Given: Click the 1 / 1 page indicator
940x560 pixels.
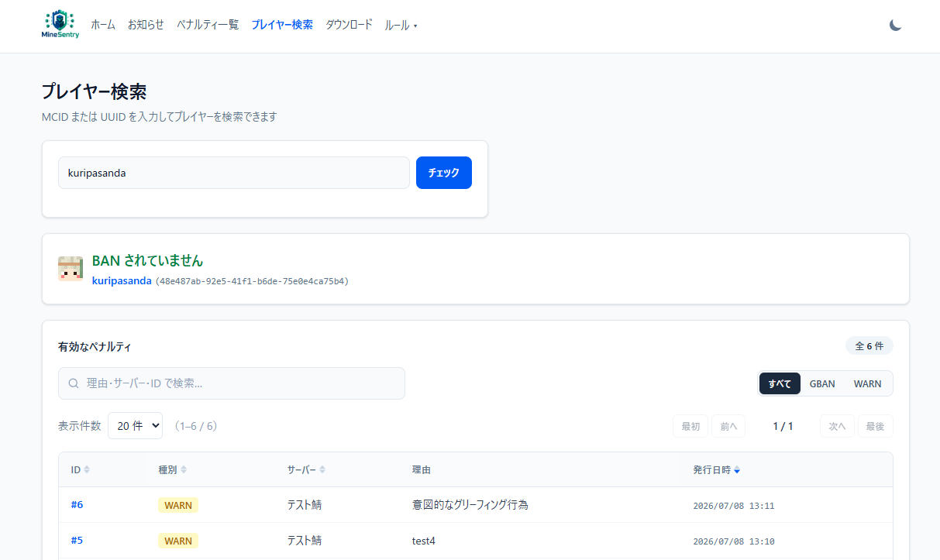Looking at the screenshot, I should pos(783,426).
